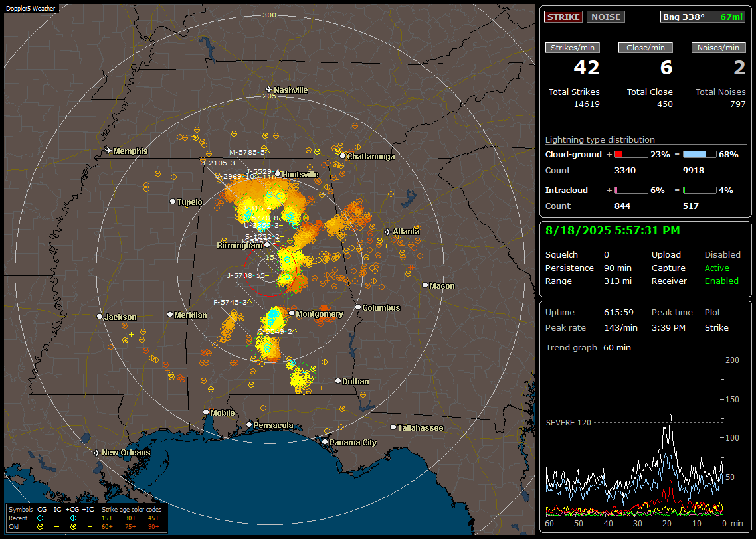Image resolution: width=756 pixels, height=539 pixels.
Task: Click the Pensacola city marker
Action: coord(248,424)
